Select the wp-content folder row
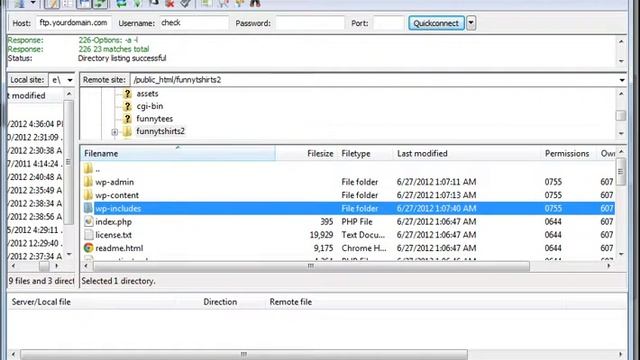Image resolution: width=640 pixels, height=360 pixels. 348,195
